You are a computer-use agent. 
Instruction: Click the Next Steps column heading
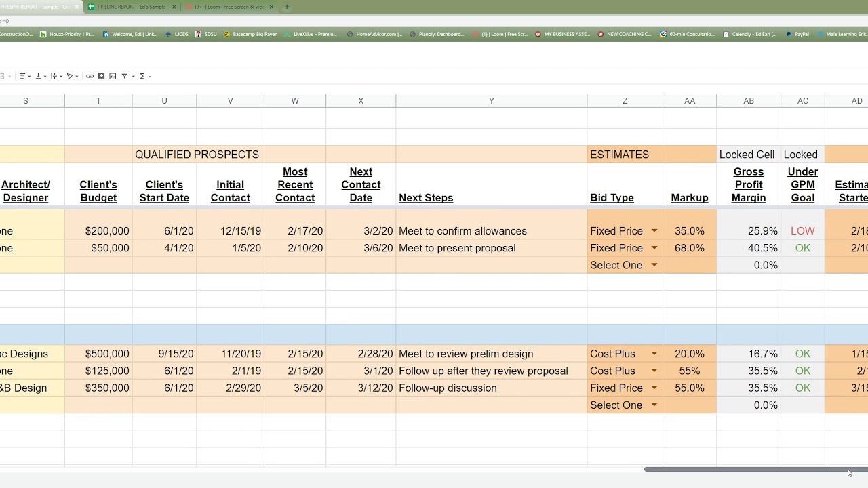(426, 198)
